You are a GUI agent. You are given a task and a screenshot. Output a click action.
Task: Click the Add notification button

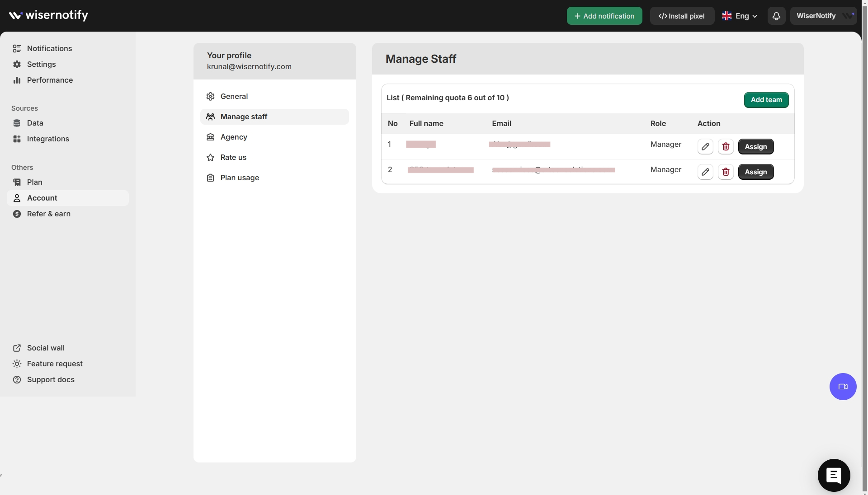click(604, 16)
